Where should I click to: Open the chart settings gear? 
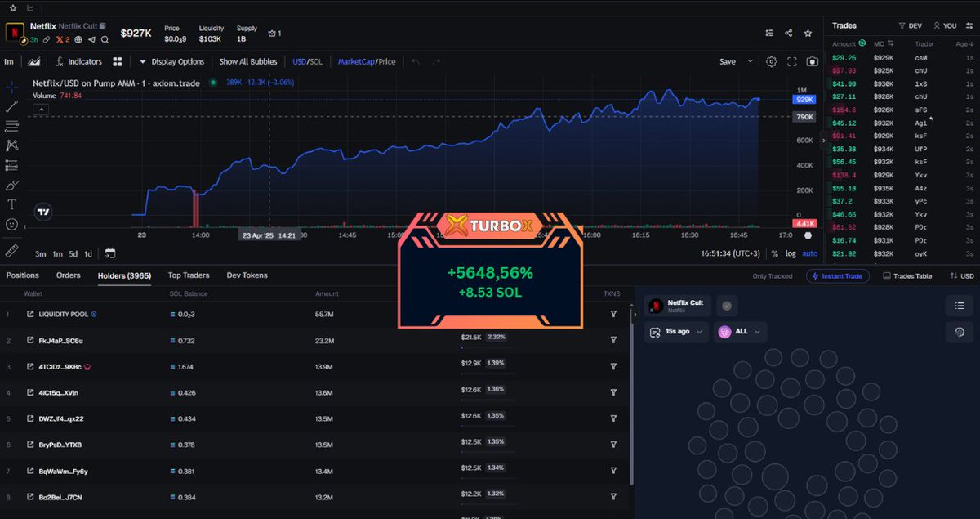point(772,61)
